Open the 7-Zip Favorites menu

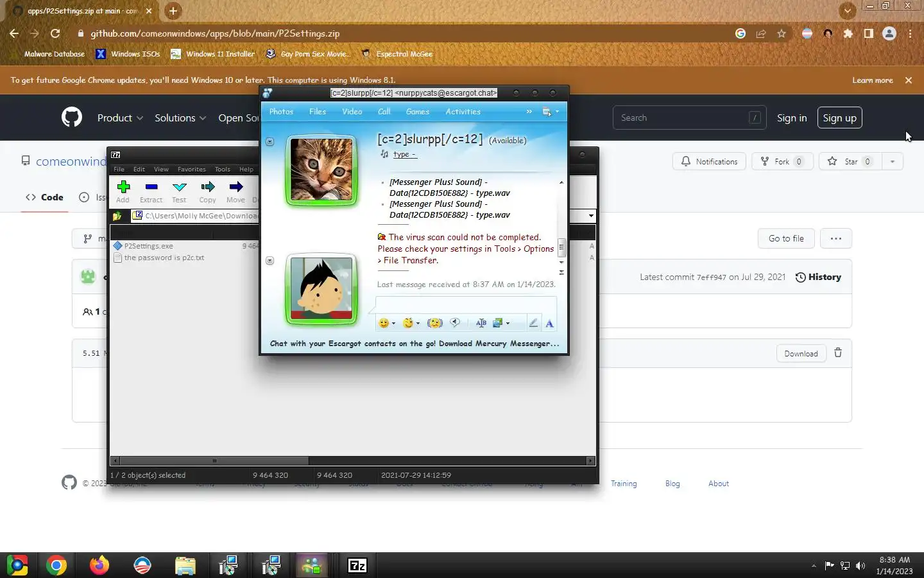tap(192, 170)
